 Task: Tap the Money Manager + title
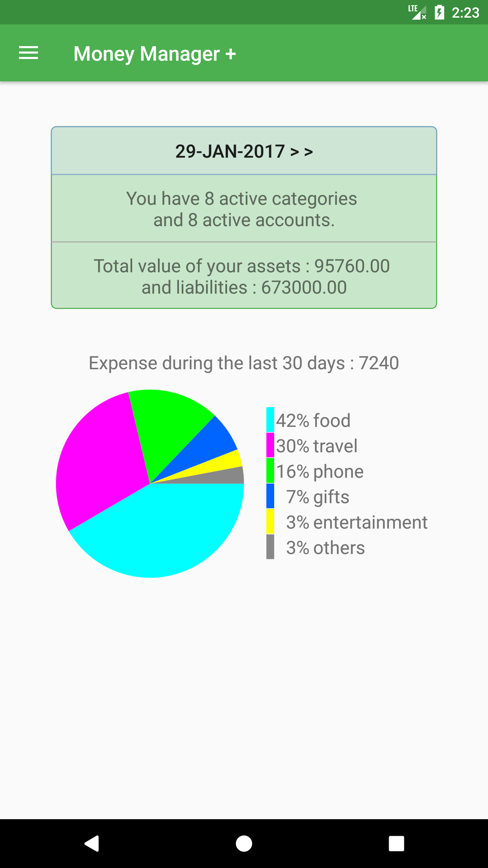tap(155, 54)
